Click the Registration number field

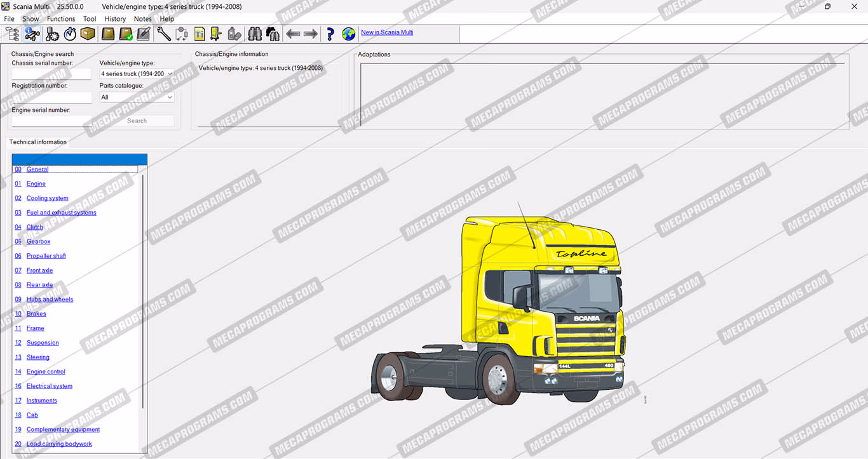[51, 97]
